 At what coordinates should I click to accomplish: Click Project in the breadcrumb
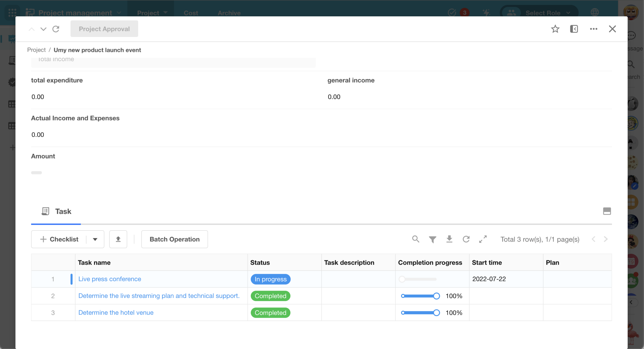[x=36, y=50]
